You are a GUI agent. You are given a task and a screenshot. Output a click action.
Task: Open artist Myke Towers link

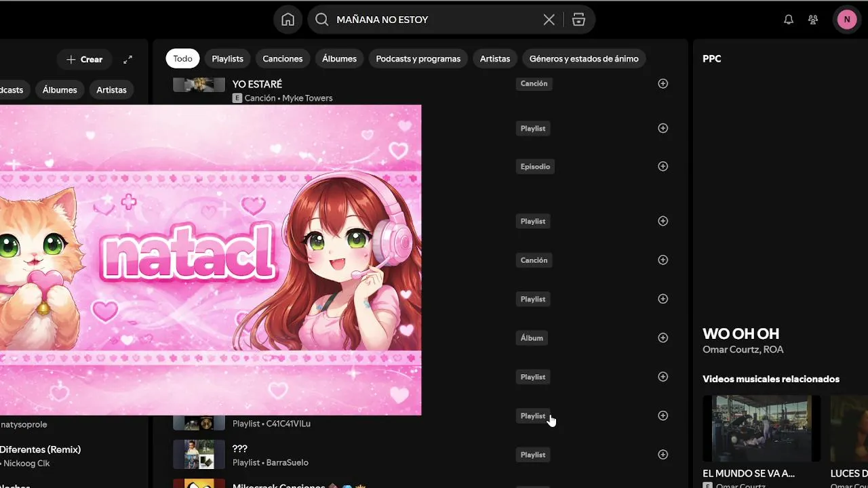[307, 98]
